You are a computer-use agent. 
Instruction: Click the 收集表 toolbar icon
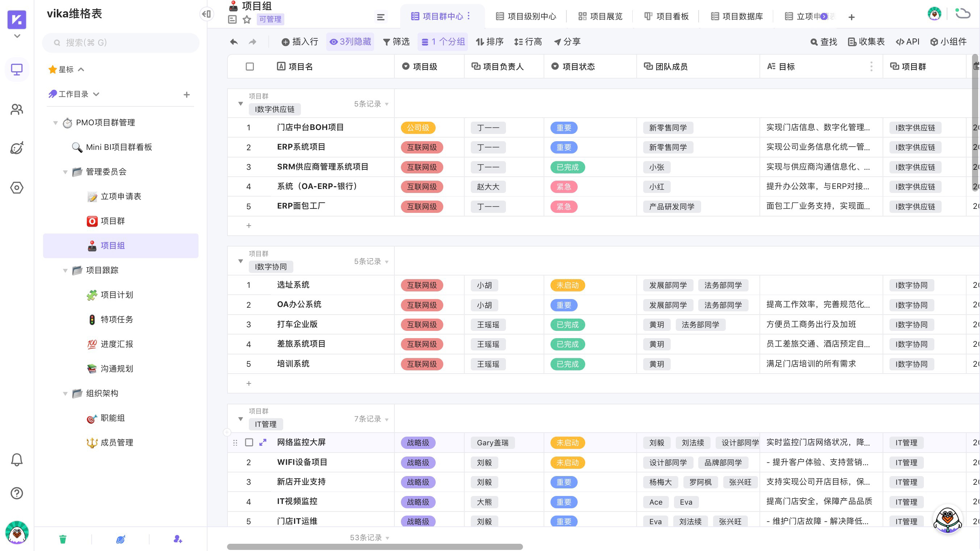pos(866,42)
